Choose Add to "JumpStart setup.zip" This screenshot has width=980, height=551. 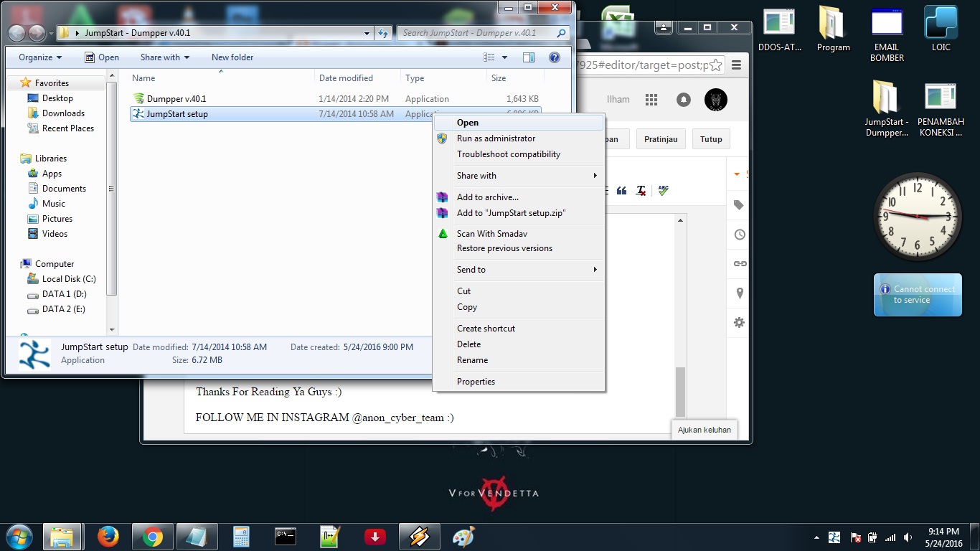coord(519,213)
